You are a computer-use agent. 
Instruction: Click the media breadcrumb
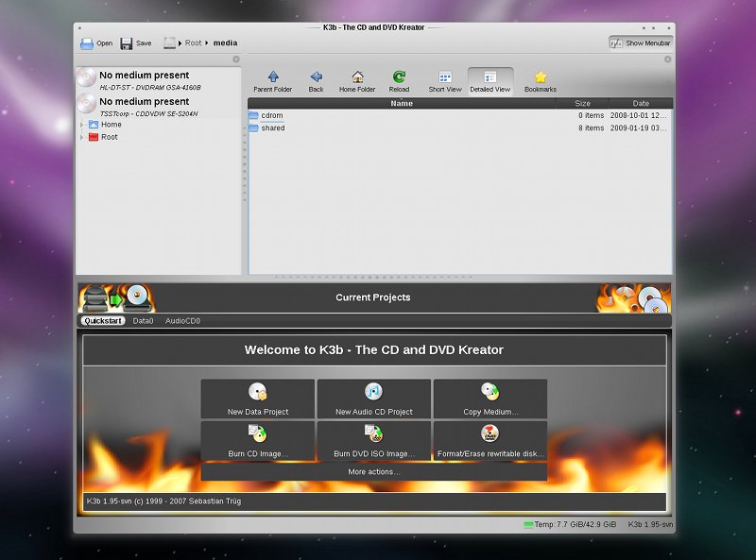click(x=225, y=42)
